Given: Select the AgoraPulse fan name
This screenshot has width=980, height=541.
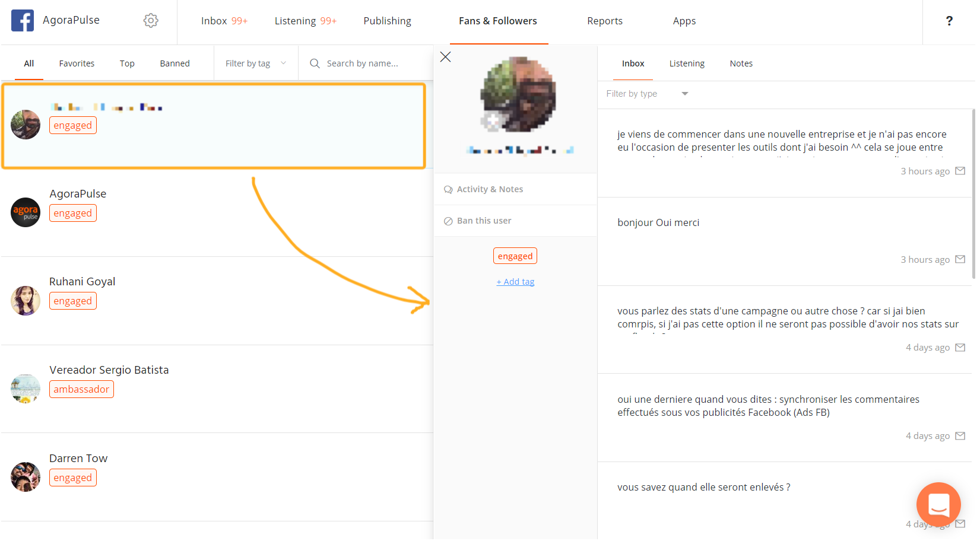Looking at the screenshot, I should tap(78, 194).
